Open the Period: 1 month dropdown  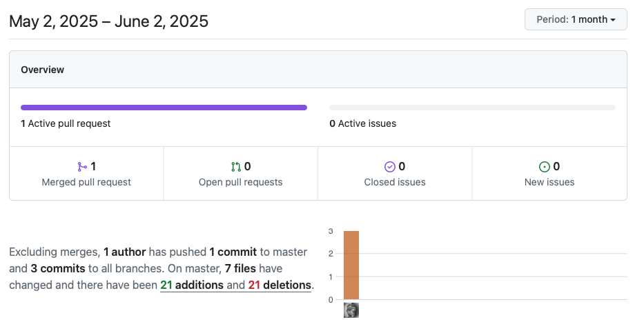[576, 19]
